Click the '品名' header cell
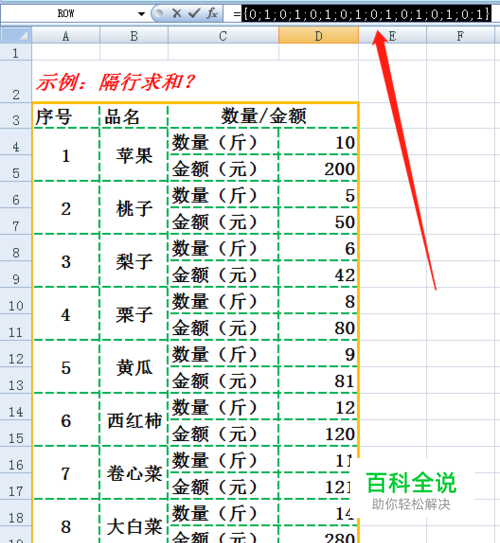The image size is (500, 543). (134, 116)
